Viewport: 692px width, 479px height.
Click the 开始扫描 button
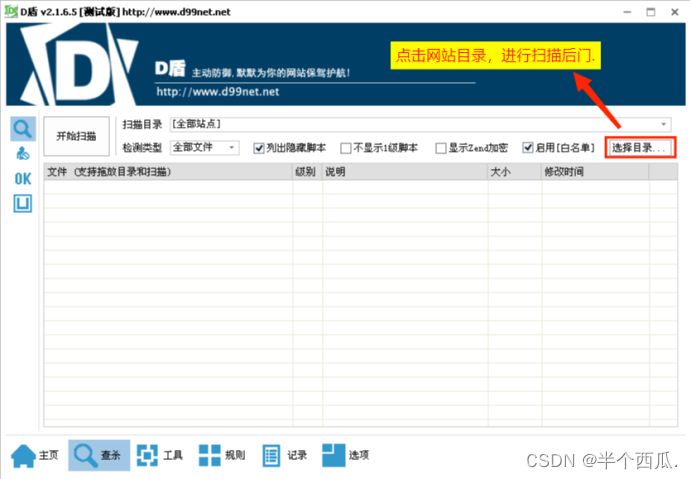point(76,136)
